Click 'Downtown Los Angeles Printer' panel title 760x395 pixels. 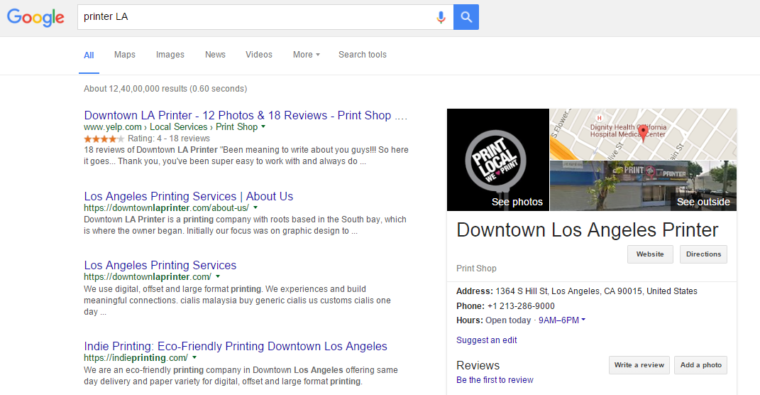587,230
